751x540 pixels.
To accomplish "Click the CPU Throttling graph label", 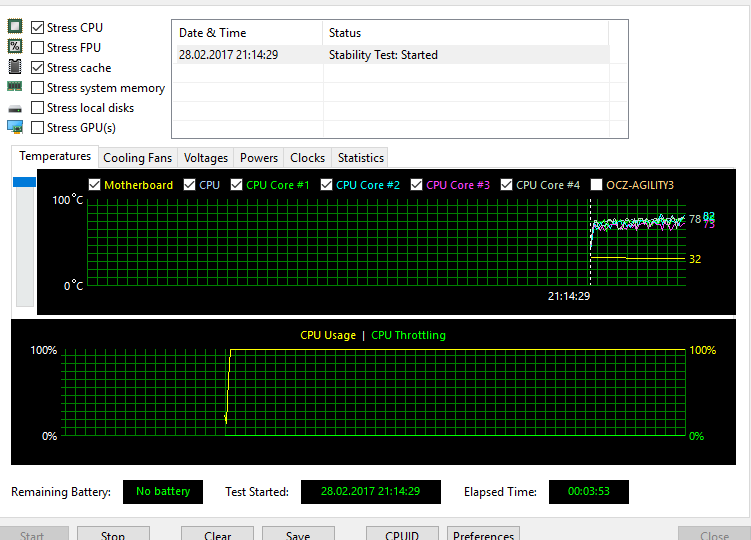I will point(409,335).
